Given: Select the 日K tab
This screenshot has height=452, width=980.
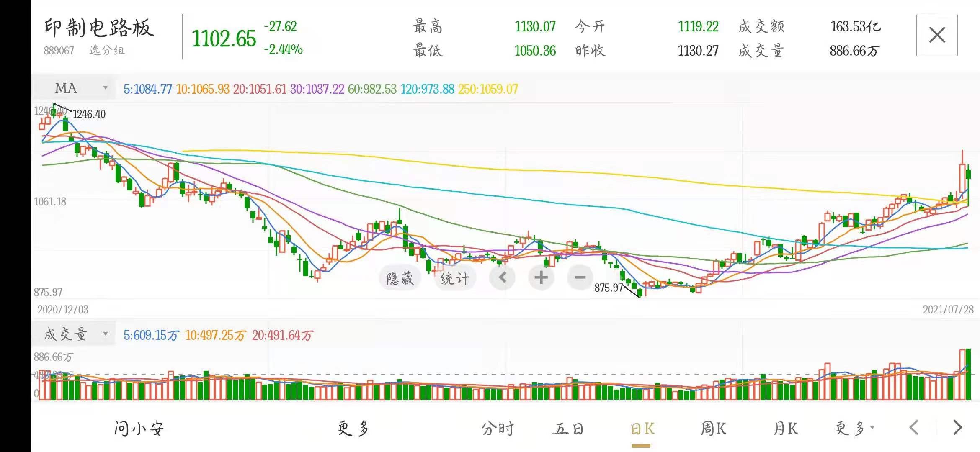Looking at the screenshot, I should 642,428.
